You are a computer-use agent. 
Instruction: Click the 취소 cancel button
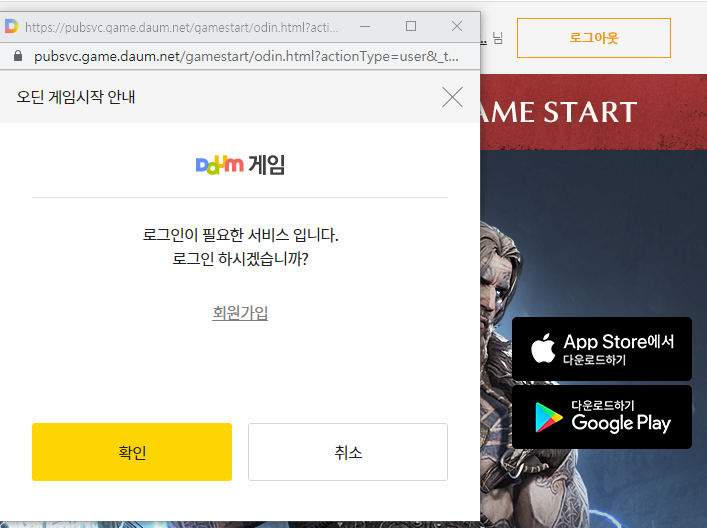coord(348,452)
